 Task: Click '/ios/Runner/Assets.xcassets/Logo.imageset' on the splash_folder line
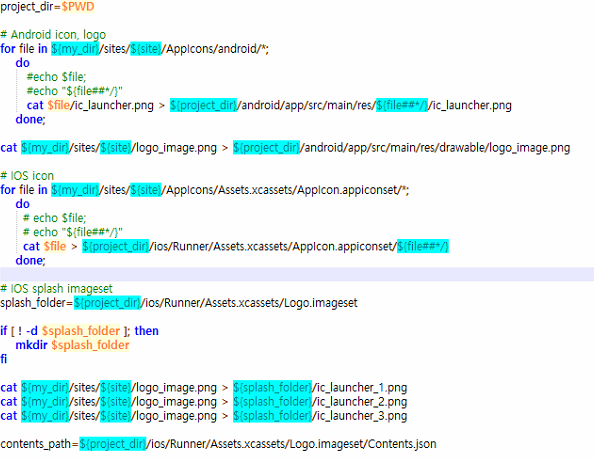tap(249, 303)
